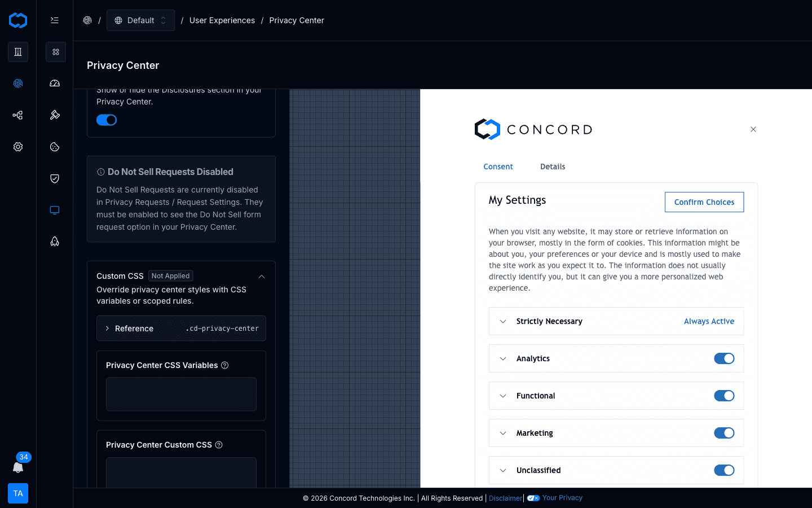Screen dimensions: 812x508
Task: Collapse the sidebar with the chevron icon
Action: (x=55, y=20)
